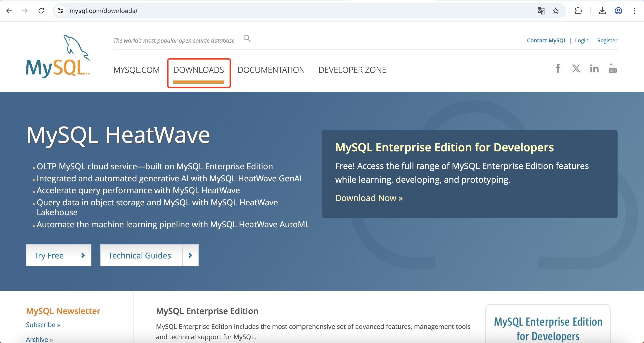Open the browser downloads icon
The image size is (644, 343).
pyautogui.click(x=602, y=11)
